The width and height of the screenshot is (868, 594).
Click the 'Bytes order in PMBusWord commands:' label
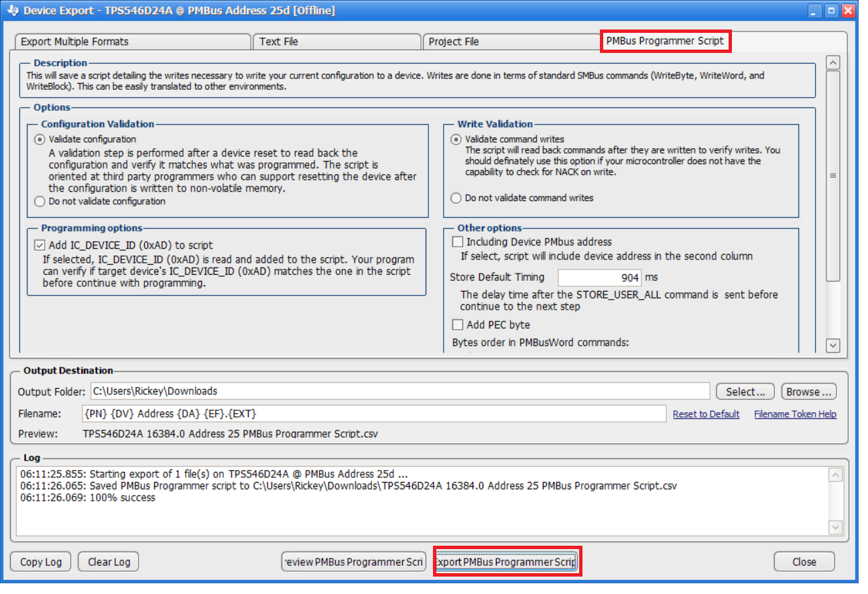(541, 343)
